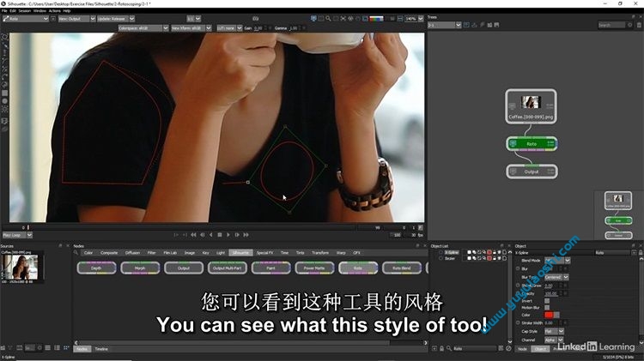Add the Power Matte node

click(314, 268)
